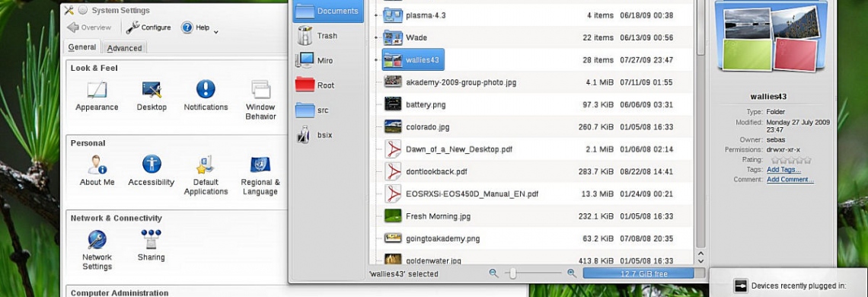Open Appearance in System Settings
The width and height of the screenshot is (868, 297).
click(x=97, y=95)
